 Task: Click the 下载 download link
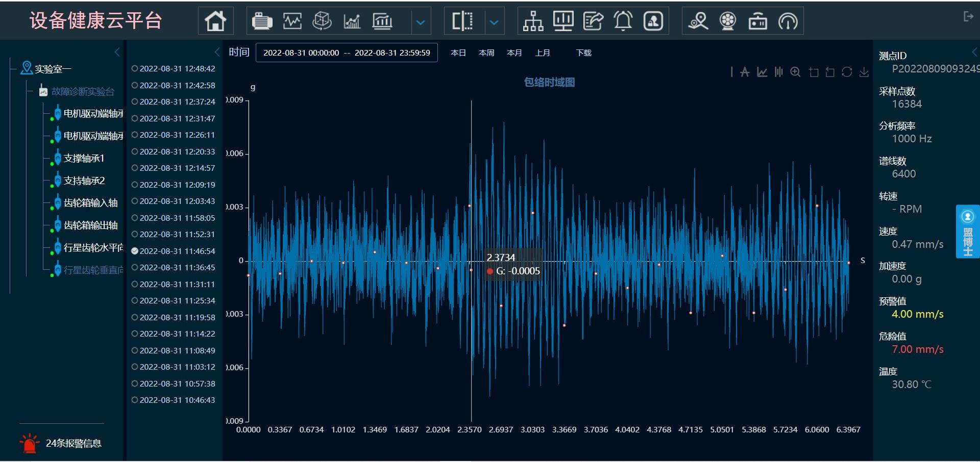tap(583, 53)
